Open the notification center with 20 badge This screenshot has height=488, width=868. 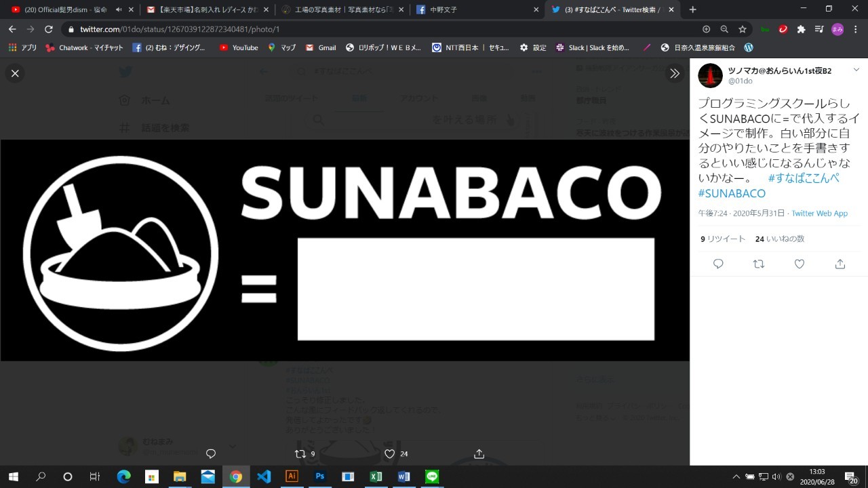[851, 476]
